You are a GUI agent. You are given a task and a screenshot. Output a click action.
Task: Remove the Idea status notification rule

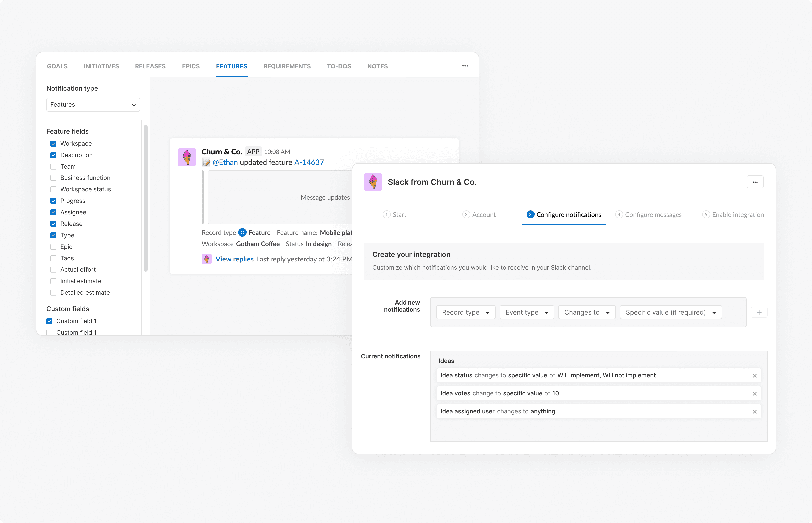point(755,376)
